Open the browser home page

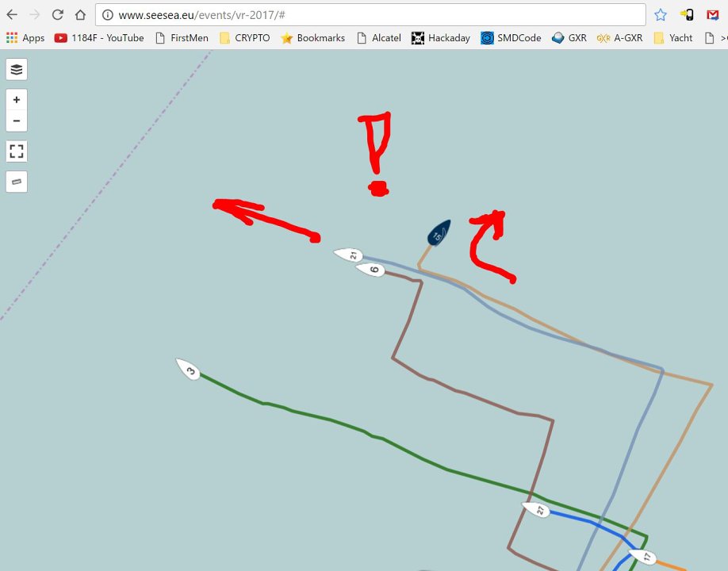pyautogui.click(x=80, y=14)
